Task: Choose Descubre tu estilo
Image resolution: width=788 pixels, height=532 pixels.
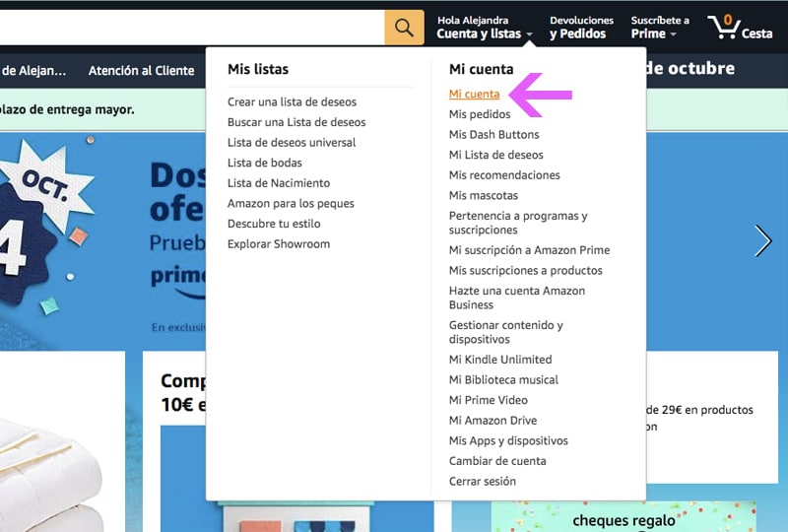Action: click(274, 224)
